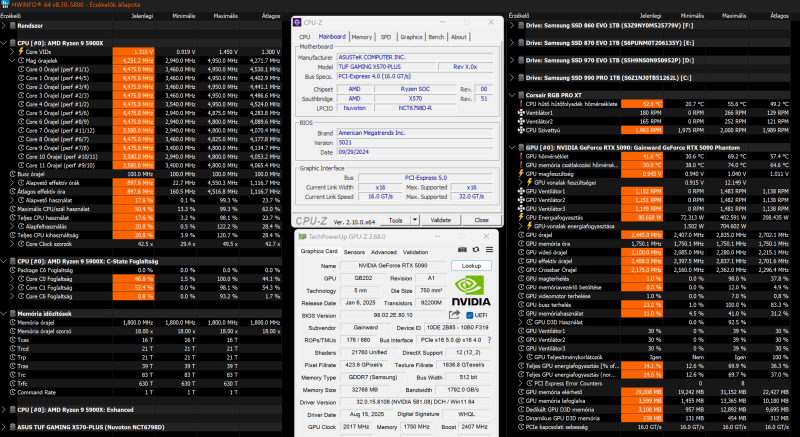Click the Tools button in CPU-Z
The height and width of the screenshot is (437, 800).
pos(396,220)
